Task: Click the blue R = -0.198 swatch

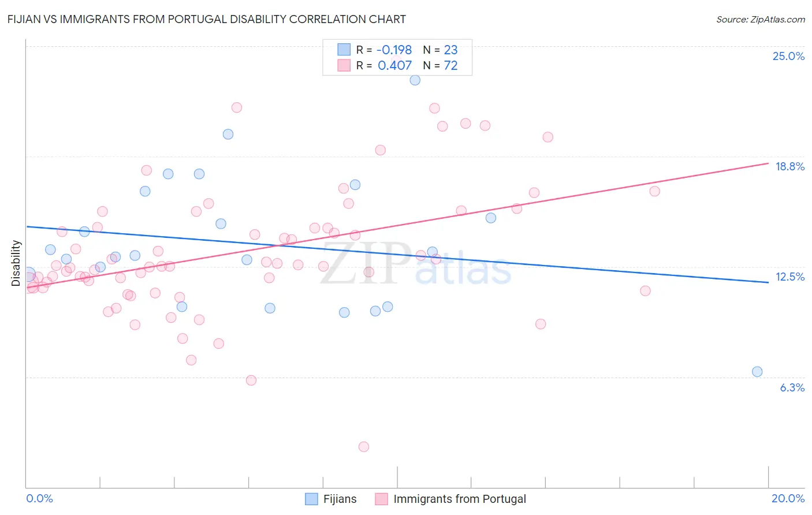Action: pyautogui.click(x=344, y=50)
